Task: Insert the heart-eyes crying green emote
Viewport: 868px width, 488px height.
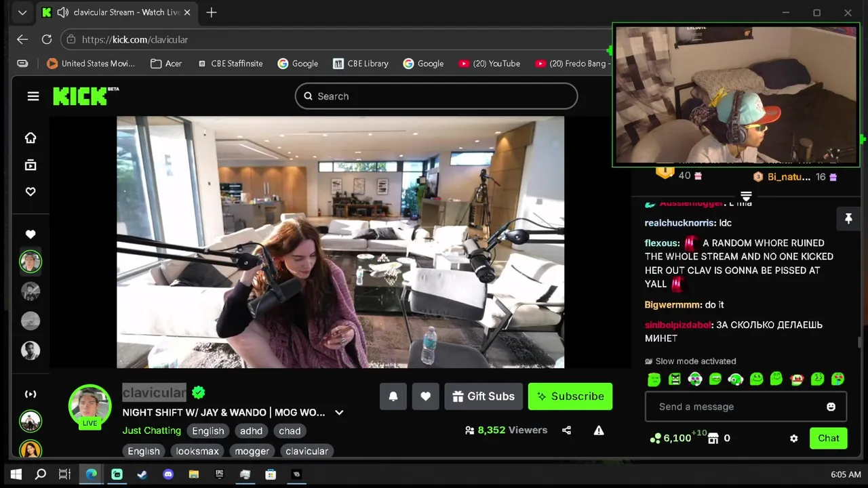Action: [x=838, y=380]
